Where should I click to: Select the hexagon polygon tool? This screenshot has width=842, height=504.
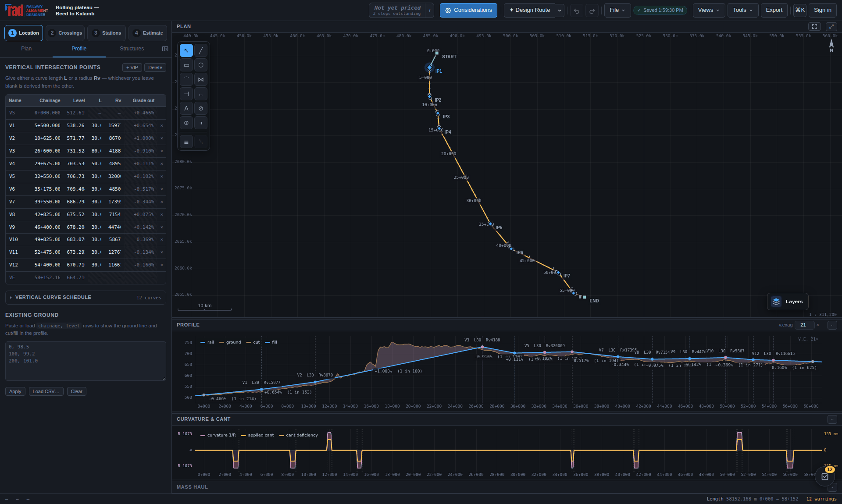tap(201, 65)
